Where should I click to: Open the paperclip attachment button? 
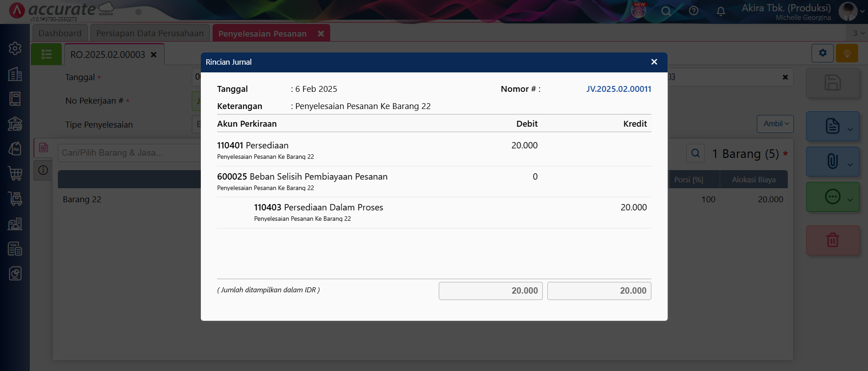tap(832, 161)
